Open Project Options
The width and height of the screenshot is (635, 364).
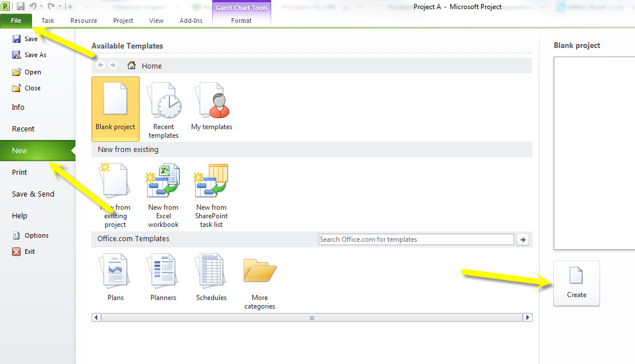point(30,235)
